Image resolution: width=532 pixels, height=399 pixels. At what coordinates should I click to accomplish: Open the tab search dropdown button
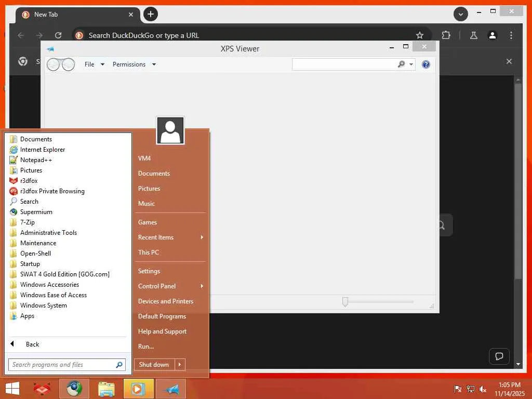click(x=460, y=14)
